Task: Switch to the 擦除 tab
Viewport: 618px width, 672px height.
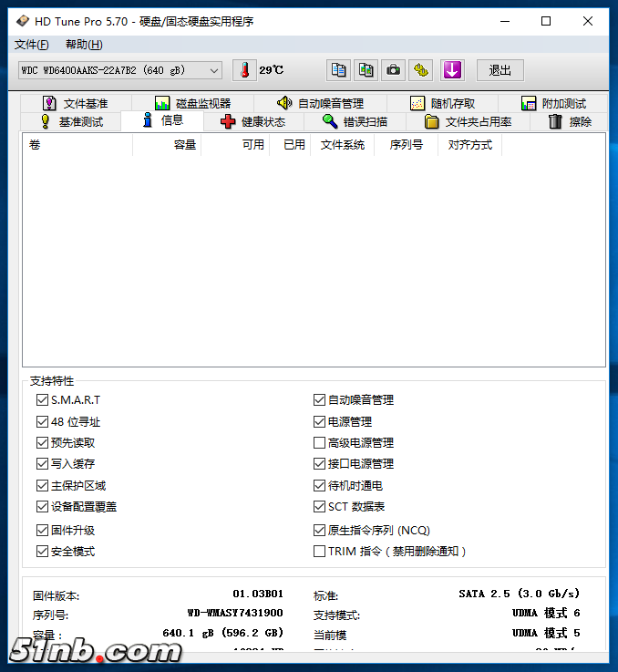Action: pos(570,121)
